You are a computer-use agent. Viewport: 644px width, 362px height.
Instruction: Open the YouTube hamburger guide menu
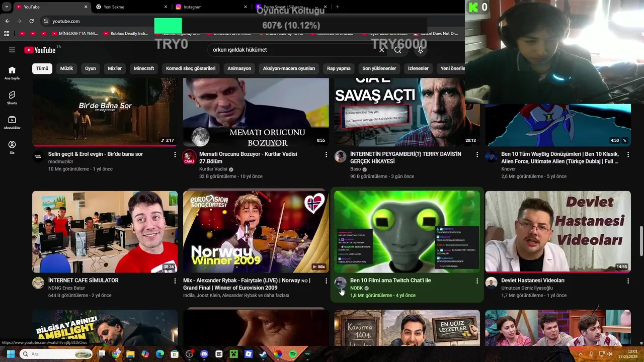pyautogui.click(x=12, y=50)
